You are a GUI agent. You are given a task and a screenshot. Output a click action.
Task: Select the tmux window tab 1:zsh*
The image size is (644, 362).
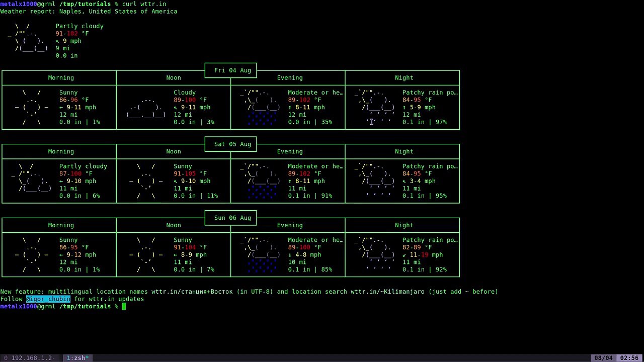[77, 358]
